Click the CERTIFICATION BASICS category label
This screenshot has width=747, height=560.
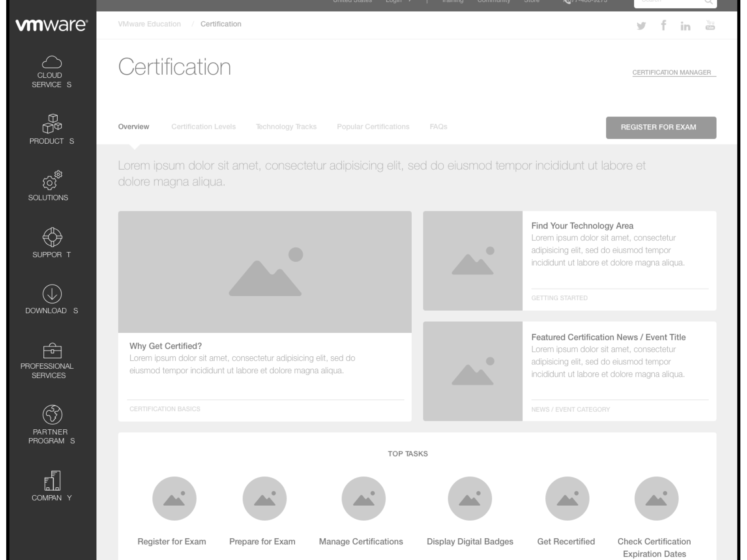165,409
